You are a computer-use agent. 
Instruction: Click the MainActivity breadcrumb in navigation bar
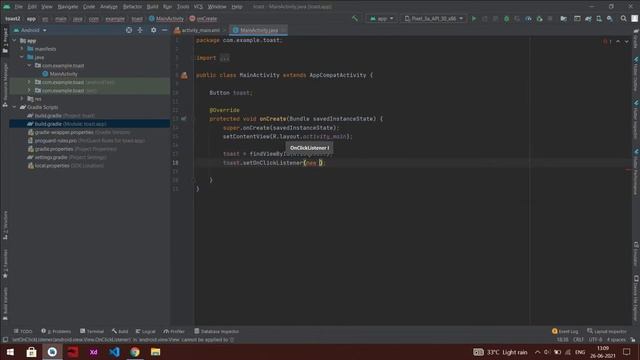[167, 19]
